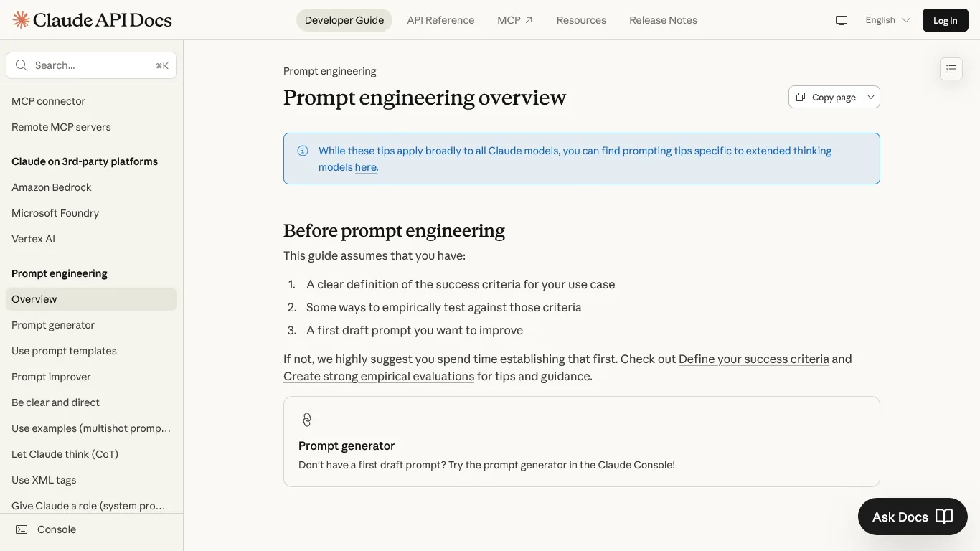This screenshot has width=980, height=551.
Task: Focus the Search input field
Action: pos(91,65)
